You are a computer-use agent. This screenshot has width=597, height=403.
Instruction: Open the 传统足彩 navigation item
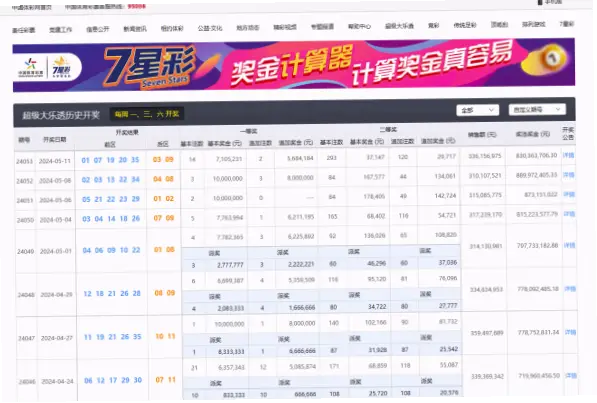coord(465,26)
